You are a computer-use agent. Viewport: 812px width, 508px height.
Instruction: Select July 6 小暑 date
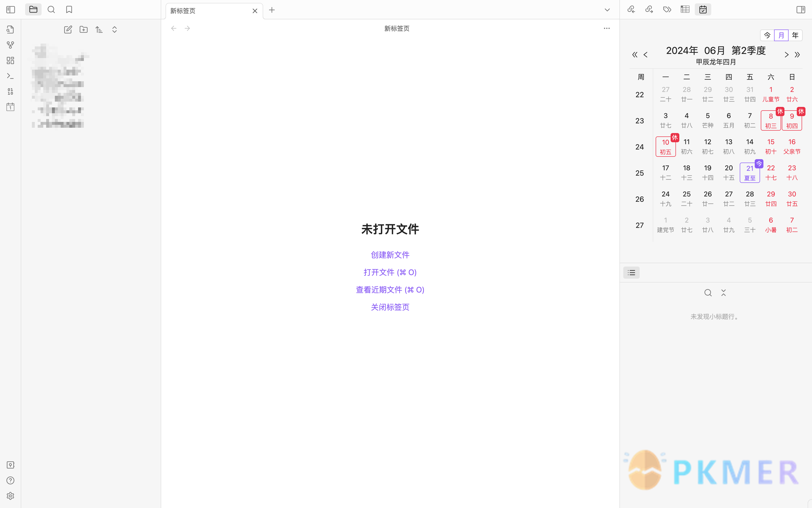coord(771,225)
